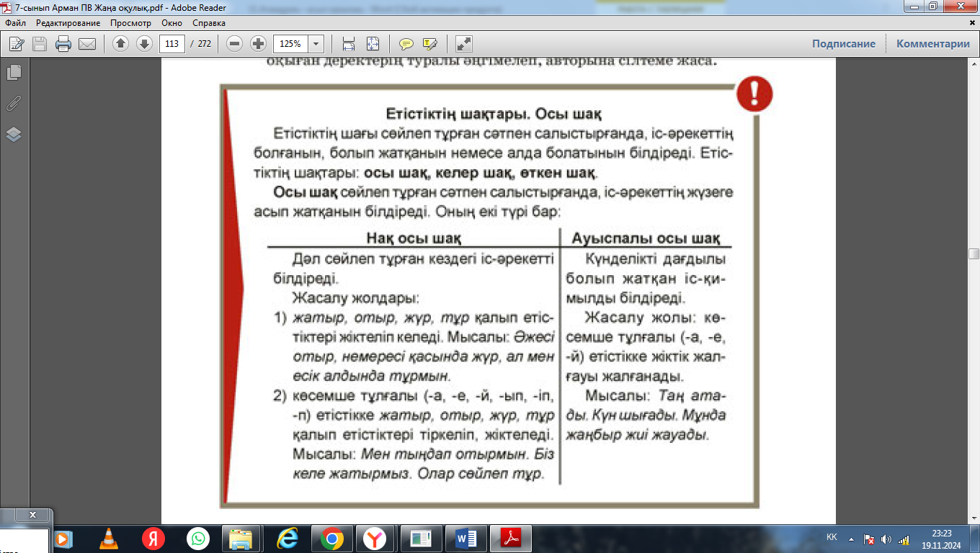The width and height of the screenshot is (980, 553).
Task: Click the red exclamation mark icon
Action: point(754,94)
